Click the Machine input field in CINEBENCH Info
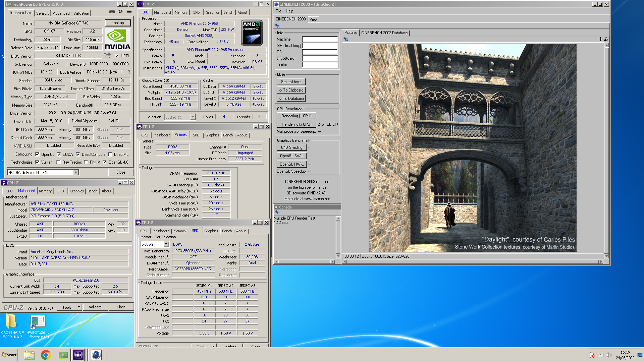The width and height of the screenshot is (644, 362). point(320,39)
